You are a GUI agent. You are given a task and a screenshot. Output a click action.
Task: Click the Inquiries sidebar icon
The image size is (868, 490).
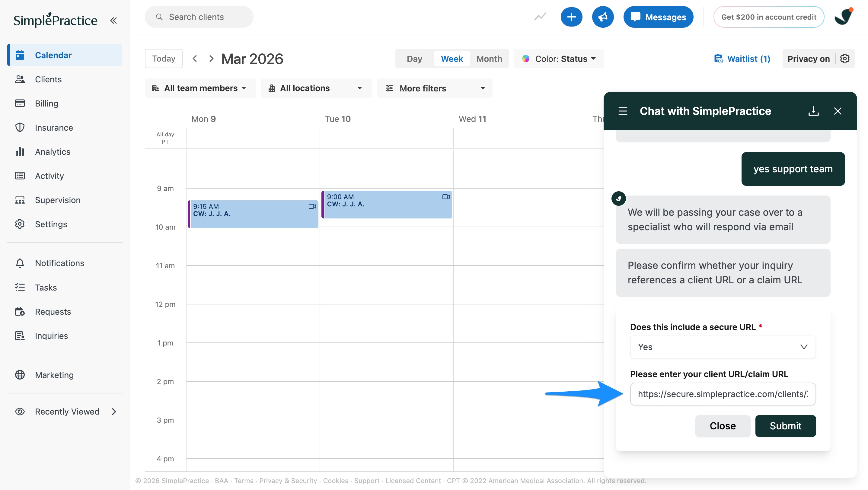click(x=20, y=336)
